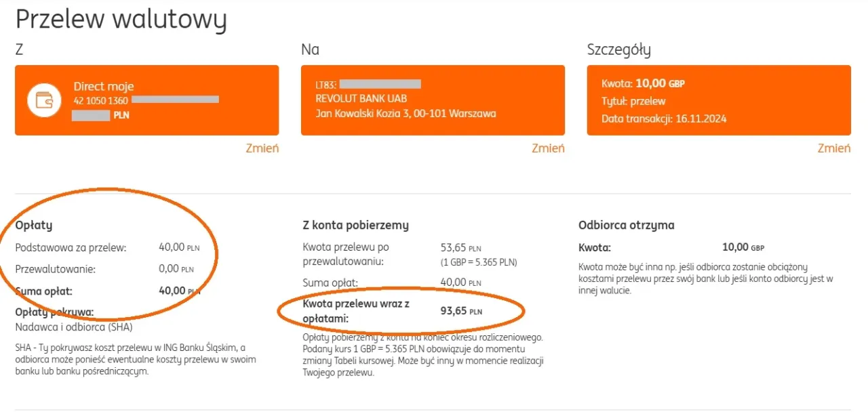Open the Direct moje source account card

(x=146, y=100)
